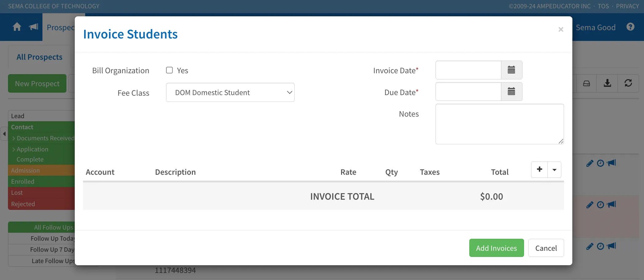The width and height of the screenshot is (644, 280).
Task: Click into the Invoice Date field
Action: [x=468, y=70]
